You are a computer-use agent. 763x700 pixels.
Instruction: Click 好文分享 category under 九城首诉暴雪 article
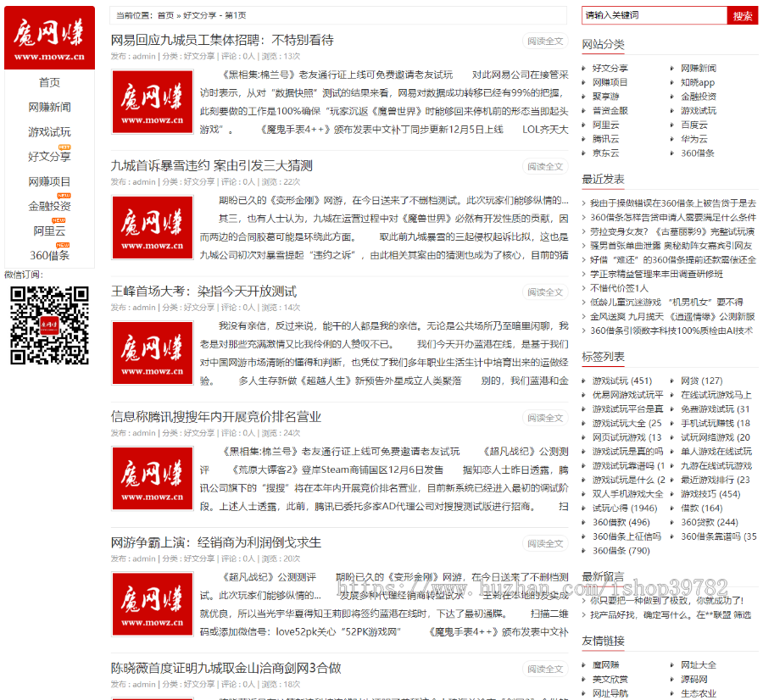[198, 182]
